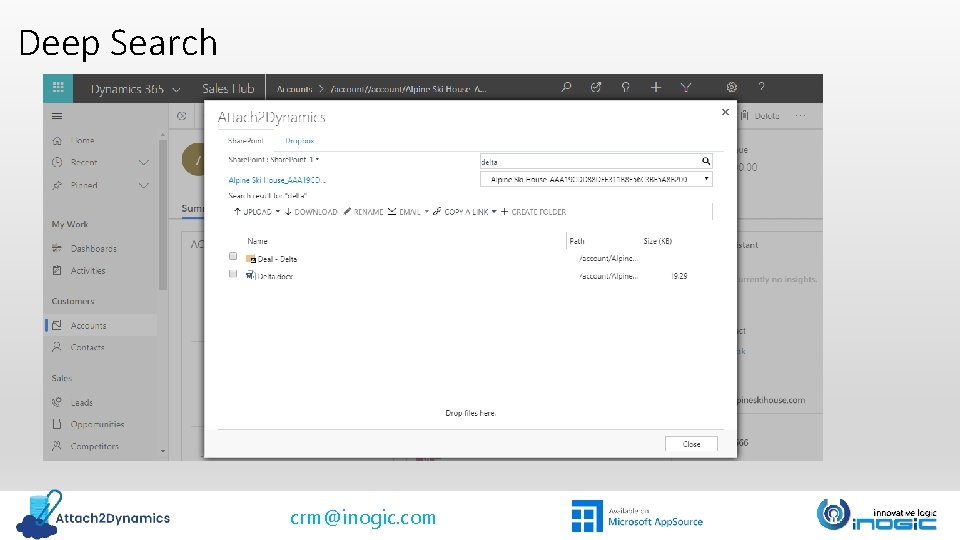Check the Delta.docx file checkbox
960x540 pixels.
[233, 274]
